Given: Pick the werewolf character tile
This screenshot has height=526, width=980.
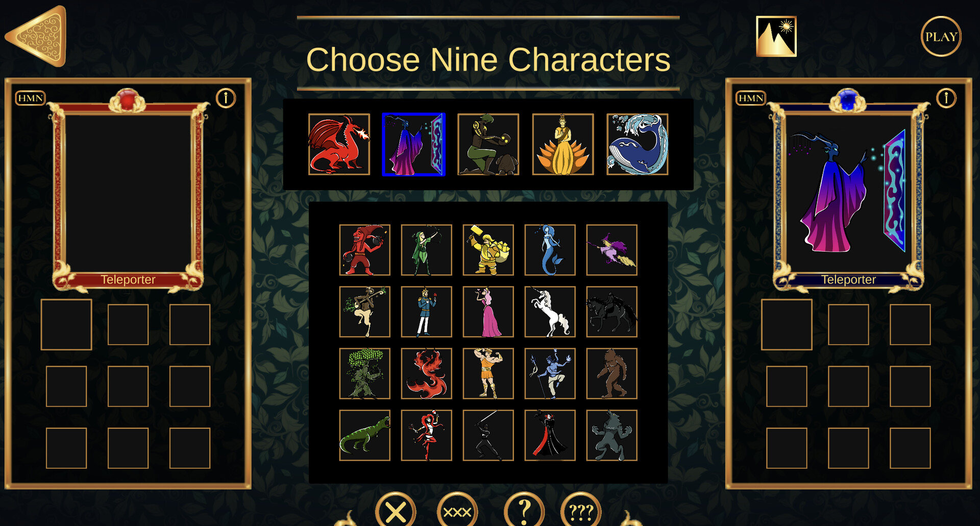Looking at the screenshot, I should (x=611, y=435).
